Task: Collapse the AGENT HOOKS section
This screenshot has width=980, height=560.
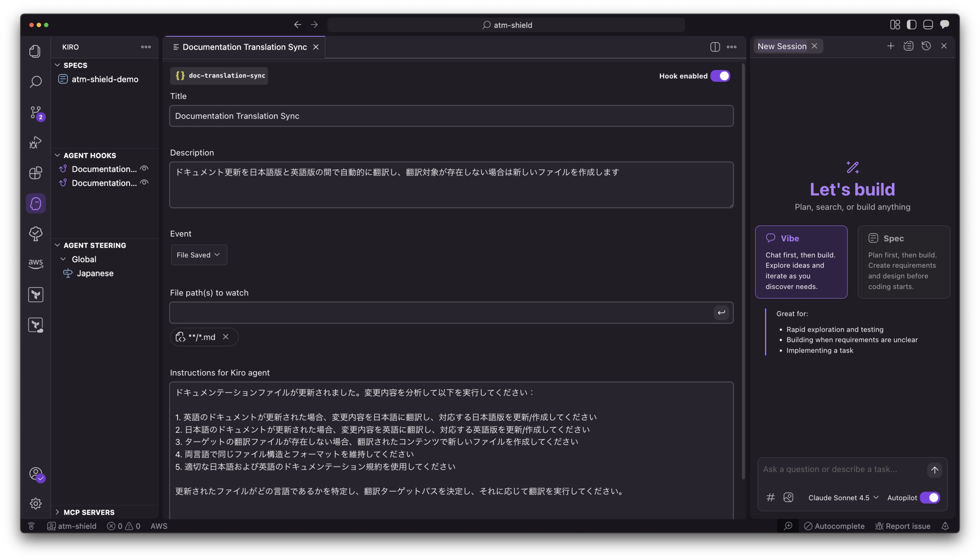Action: tap(89, 155)
